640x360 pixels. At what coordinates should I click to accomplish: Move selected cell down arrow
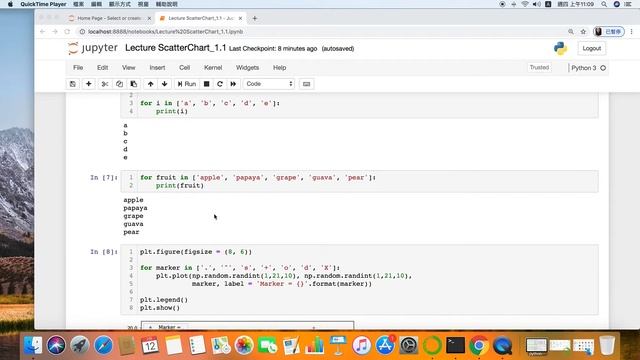[164, 84]
